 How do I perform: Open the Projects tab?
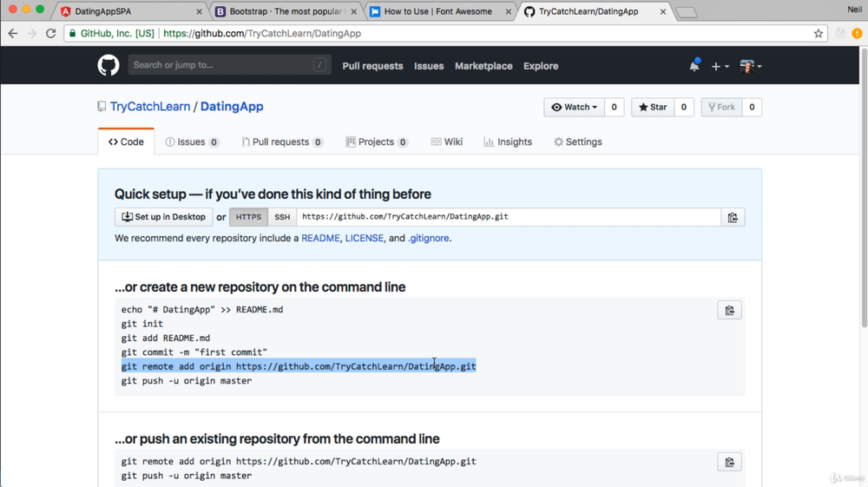coord(377,141)
